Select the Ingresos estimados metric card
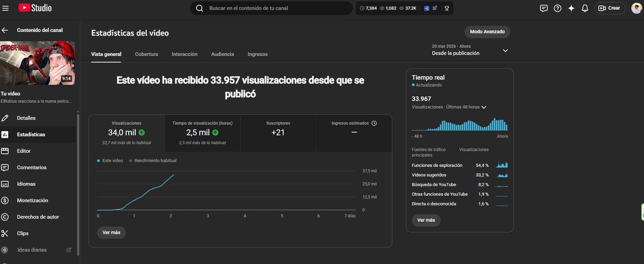The image size is (644, 264). (354, 133)
